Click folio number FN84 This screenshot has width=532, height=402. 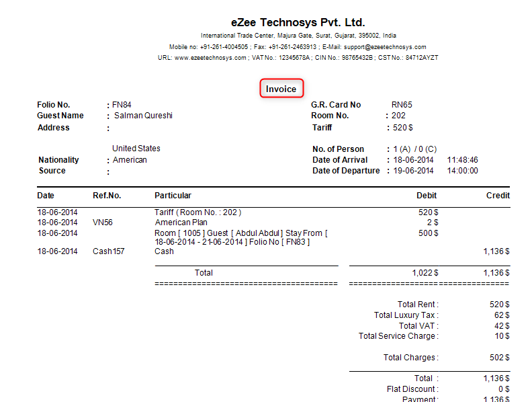[x=122, y=105]
